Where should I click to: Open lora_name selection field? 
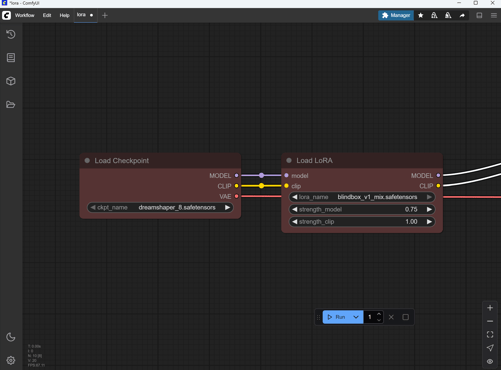coord(362,197)
